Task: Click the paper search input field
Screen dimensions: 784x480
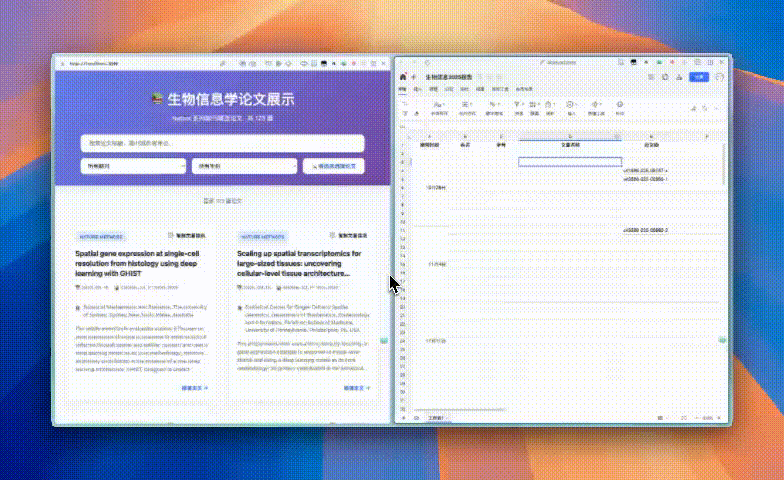Action: pos(222,143)
